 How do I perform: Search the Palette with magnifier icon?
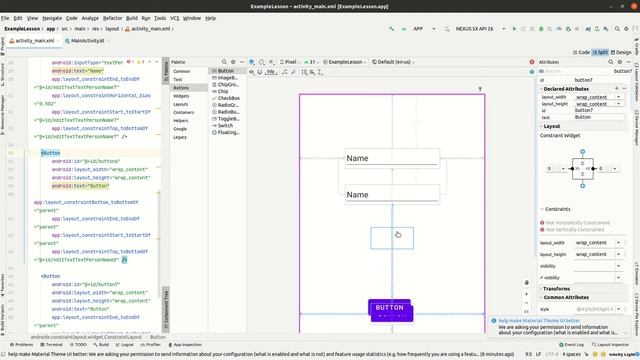pyautogui.click(x=224, y=62)
